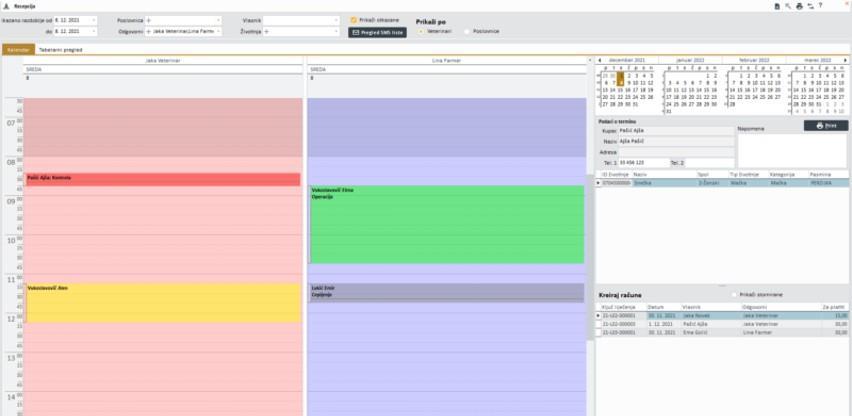852x416 pixels.
Task: Click the 13 hour label in time ruler
Action: coord(11,358)
